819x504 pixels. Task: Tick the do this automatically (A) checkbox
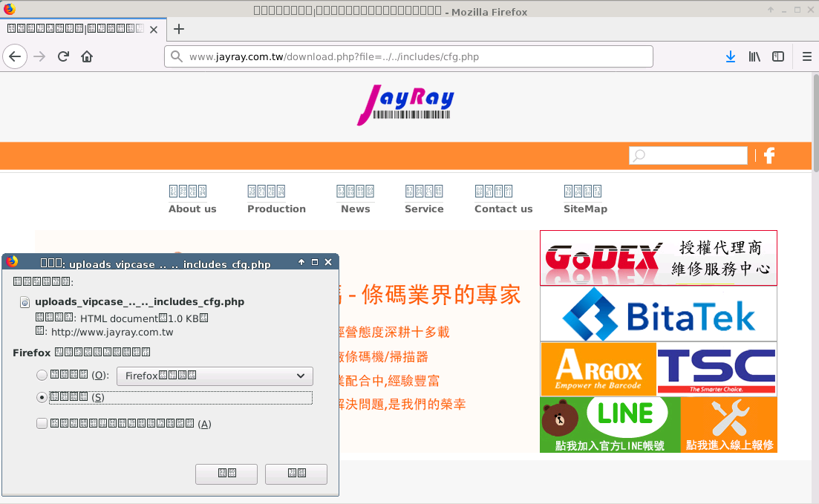pyautogui.click(x=42, y=424)
